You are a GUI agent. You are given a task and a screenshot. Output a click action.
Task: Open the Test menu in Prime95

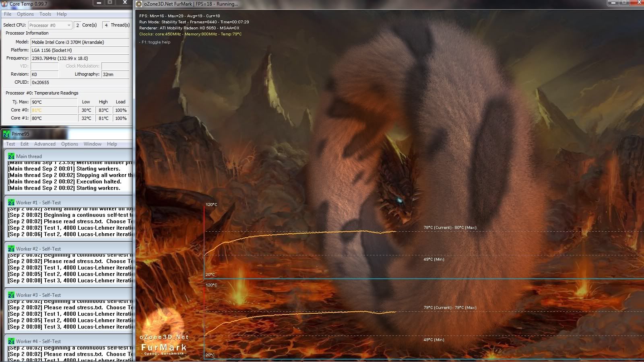tap(10, 144)
